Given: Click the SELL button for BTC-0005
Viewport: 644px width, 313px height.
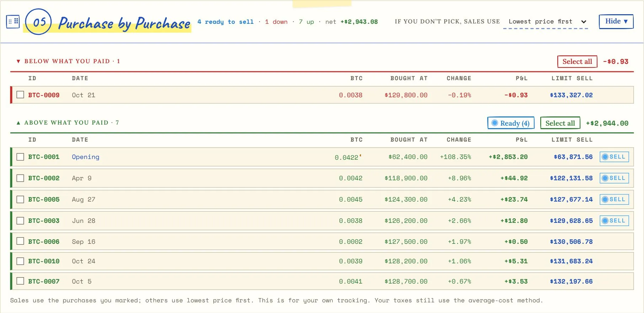Looking at the screenshot, I should click(x=614, y=199).
